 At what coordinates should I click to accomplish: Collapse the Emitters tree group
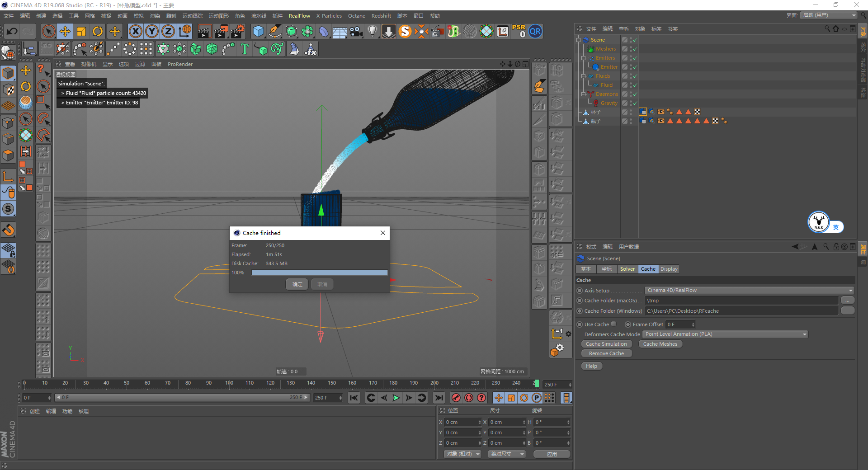[584, 58]
